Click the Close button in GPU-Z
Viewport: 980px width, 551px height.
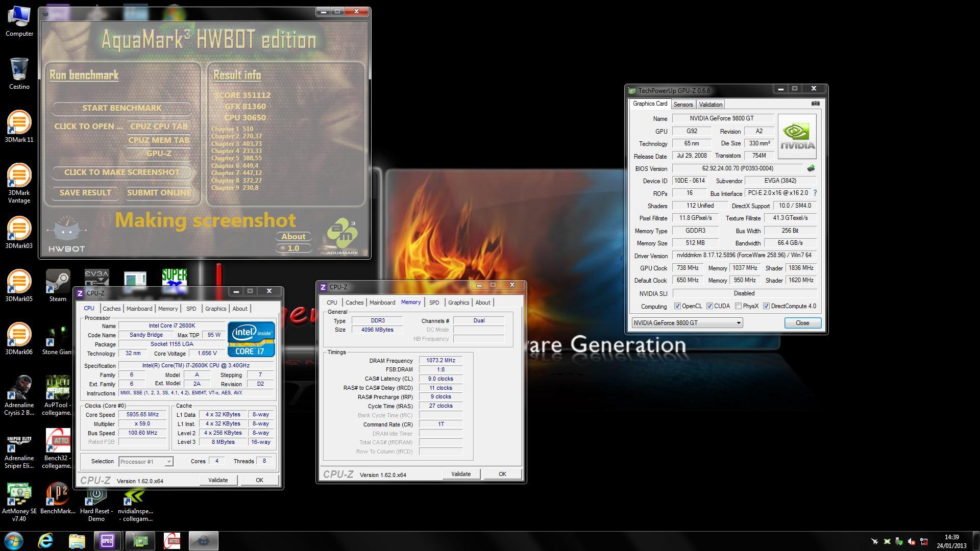[x=802, y=323]
